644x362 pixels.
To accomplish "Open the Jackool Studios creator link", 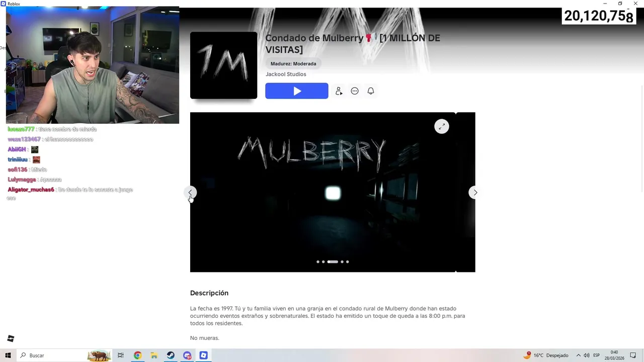I will [286, 74].
